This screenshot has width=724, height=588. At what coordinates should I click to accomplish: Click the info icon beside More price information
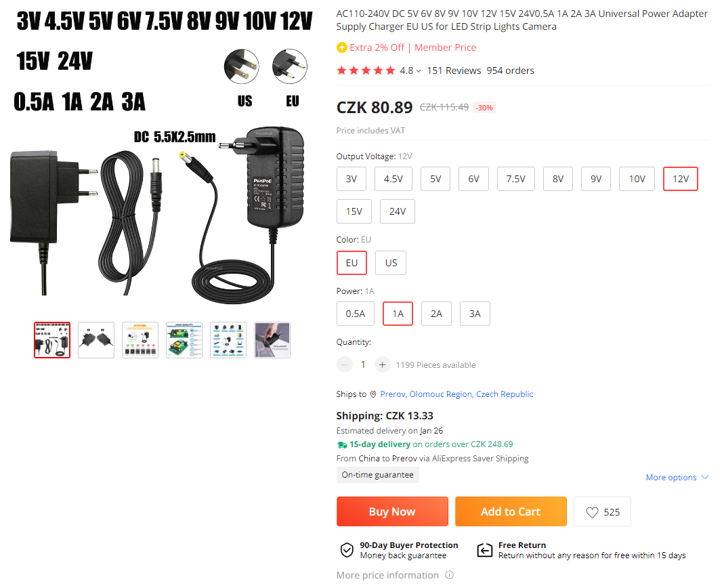click(x=449, y=575)
